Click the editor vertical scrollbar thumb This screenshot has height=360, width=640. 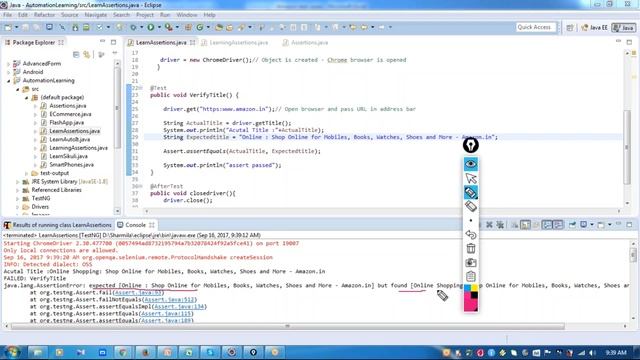coord(627,147)
